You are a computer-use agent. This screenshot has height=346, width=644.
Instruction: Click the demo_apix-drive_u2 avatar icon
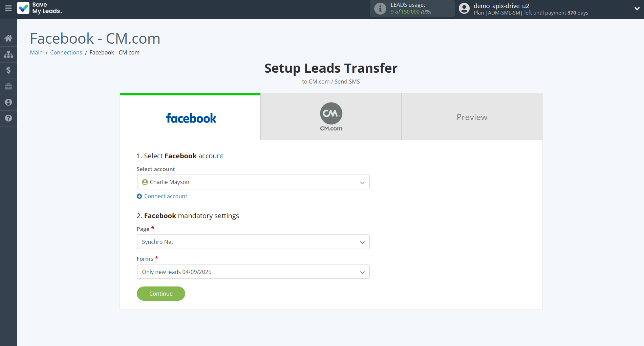(464, 8)
